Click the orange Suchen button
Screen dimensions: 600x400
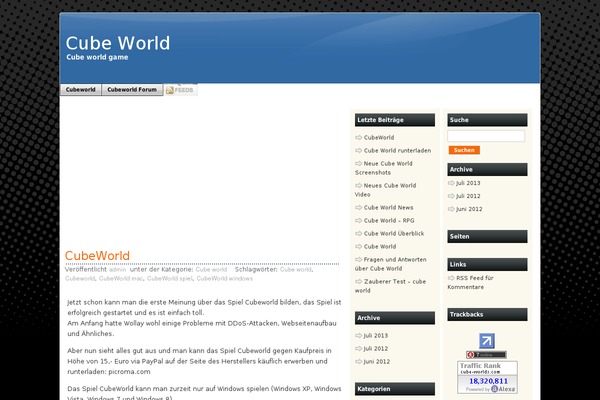point(464,150)
